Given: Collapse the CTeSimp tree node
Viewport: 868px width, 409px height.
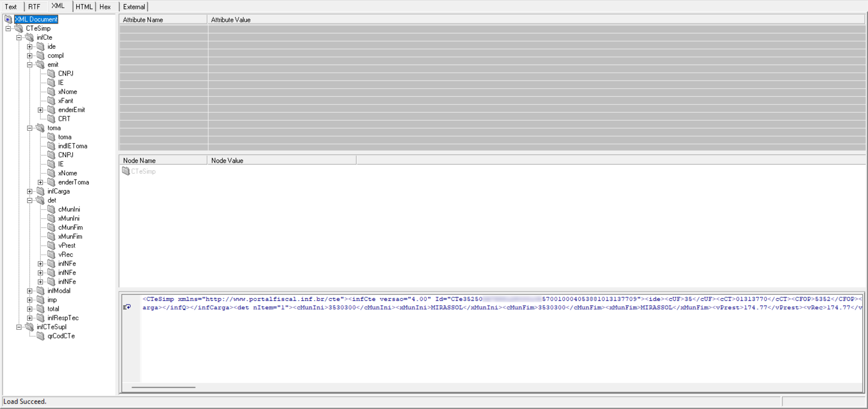Looking at the screenshot, I should (x=8, y=29).
